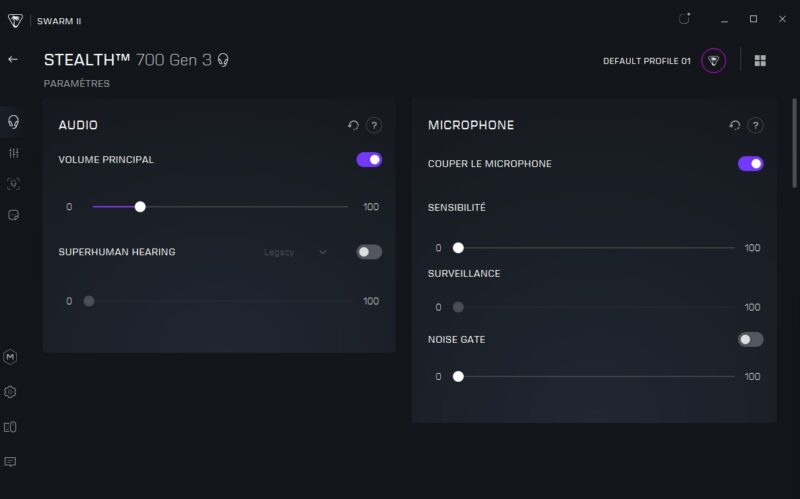Click the back arrow icon
This screenshot has width=800, height=499.
(13, 60)
